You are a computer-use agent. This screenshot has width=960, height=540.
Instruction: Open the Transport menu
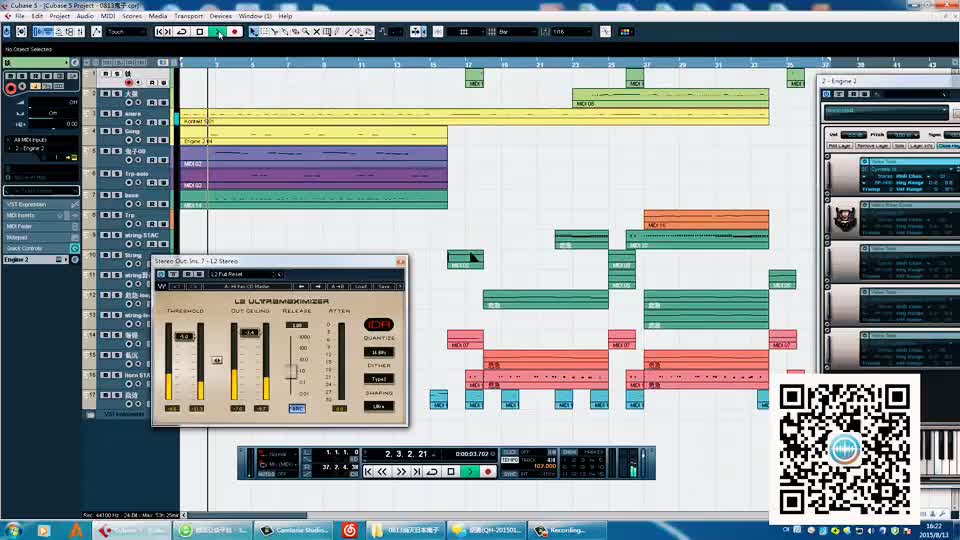189,16
